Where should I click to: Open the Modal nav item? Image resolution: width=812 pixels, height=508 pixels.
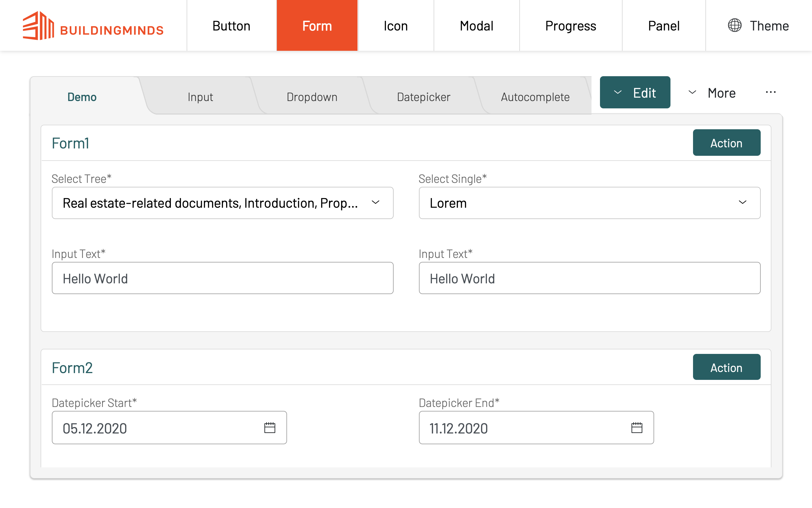pos(476,25)
